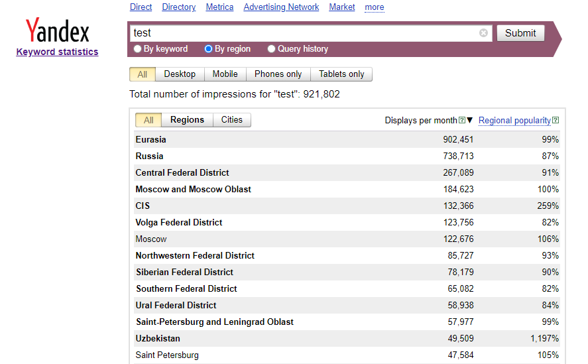Click Southern Federal District row
The height and width of the screenshot is (364, 588).
(x=347, y=288)
